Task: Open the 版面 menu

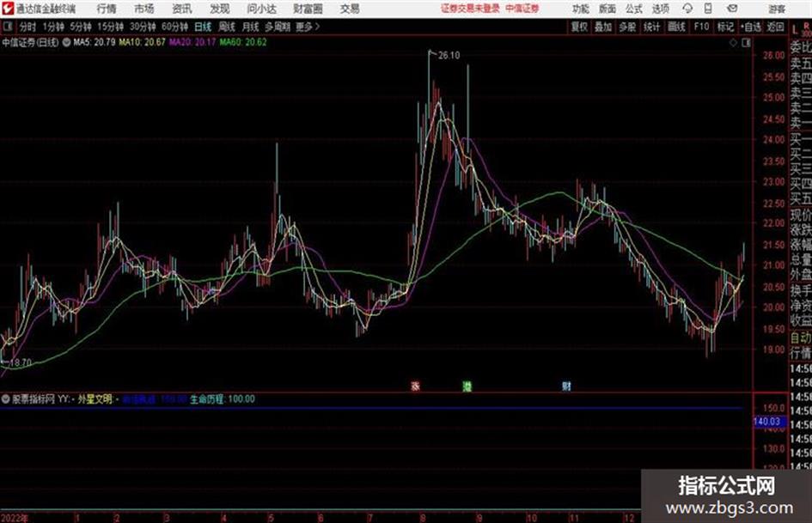Action: tap(607, 9)
